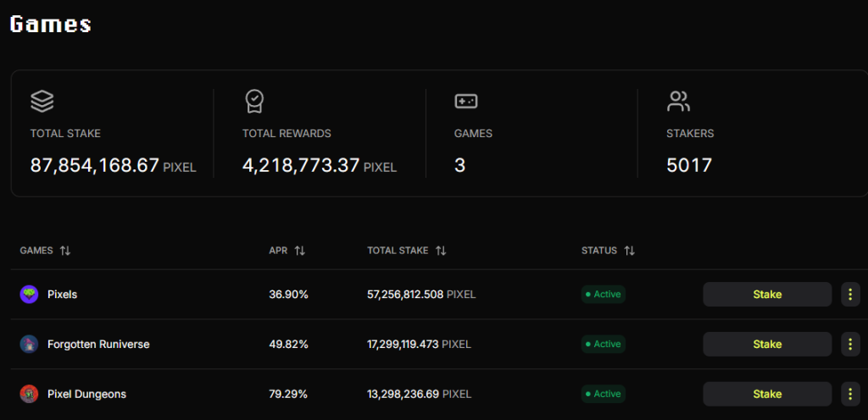Stake on Pixel Dungeons
The width and height of the screenshot is (868, 420).
767,394
